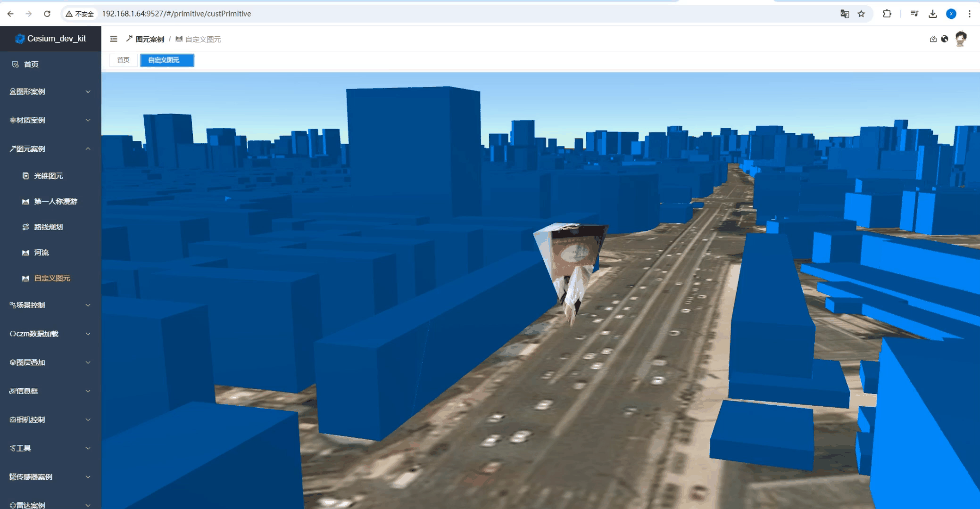Click the media control music icon
Screen dimensions: 980x509
click(914, 14)
